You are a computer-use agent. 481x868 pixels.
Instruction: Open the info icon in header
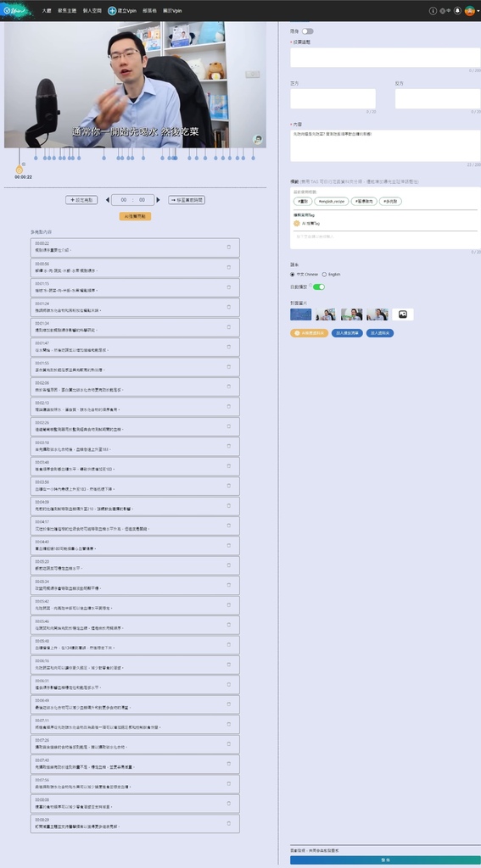[x=433, y=10]
